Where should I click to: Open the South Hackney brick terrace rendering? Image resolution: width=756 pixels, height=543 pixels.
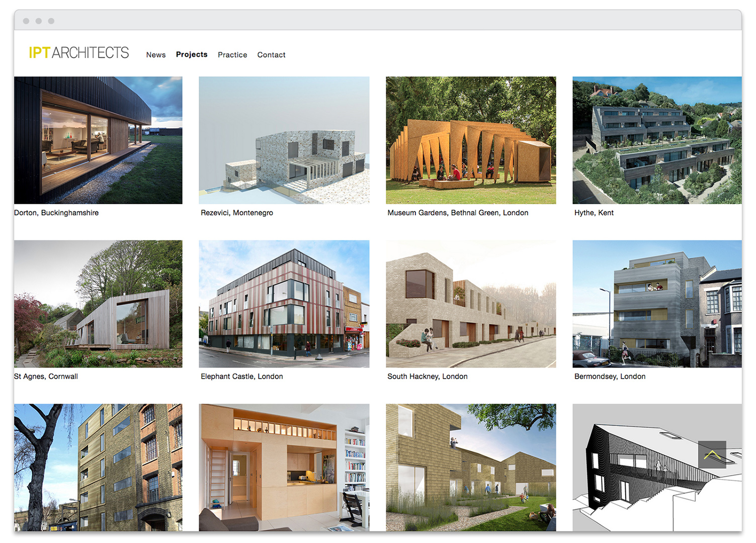point(471,304)
